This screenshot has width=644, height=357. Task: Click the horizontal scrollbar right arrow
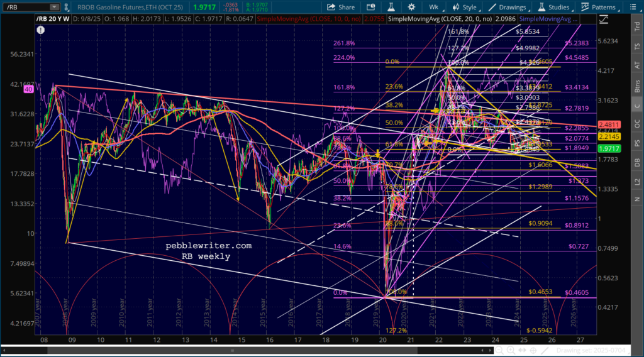(x=490, y=351)
